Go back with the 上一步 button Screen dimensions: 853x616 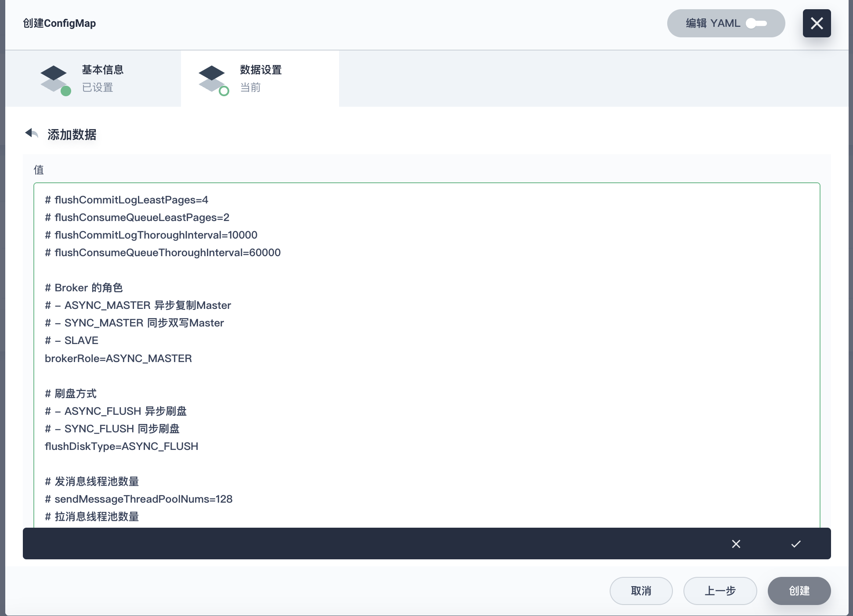pos(720,591)
